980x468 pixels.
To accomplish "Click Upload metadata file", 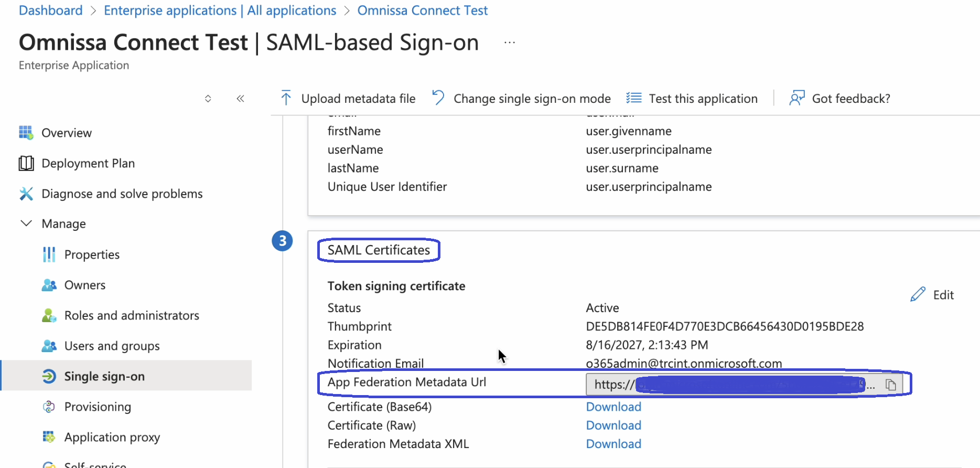I will [358, 99].
